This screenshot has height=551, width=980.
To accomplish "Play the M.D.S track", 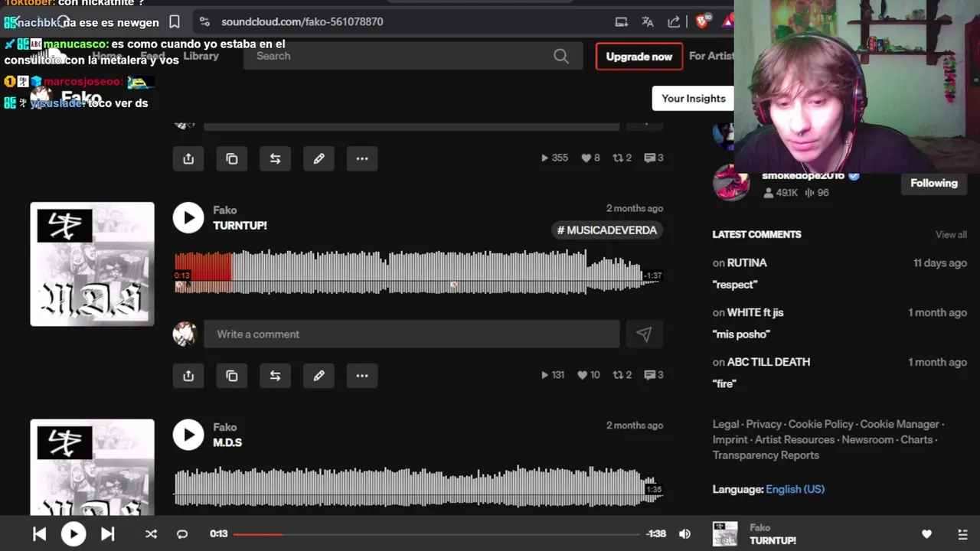I will (188, 435).
